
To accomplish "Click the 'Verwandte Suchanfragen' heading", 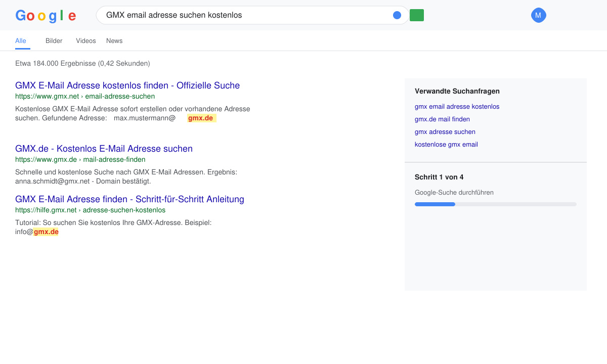I will tap(457, 92).
